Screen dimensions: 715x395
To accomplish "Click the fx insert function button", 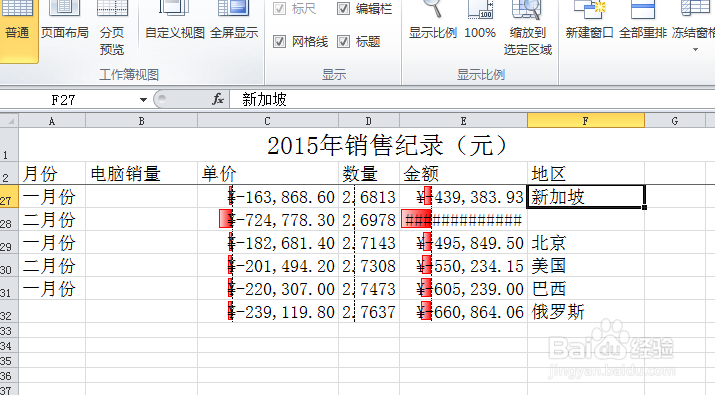I will [218, 99].
